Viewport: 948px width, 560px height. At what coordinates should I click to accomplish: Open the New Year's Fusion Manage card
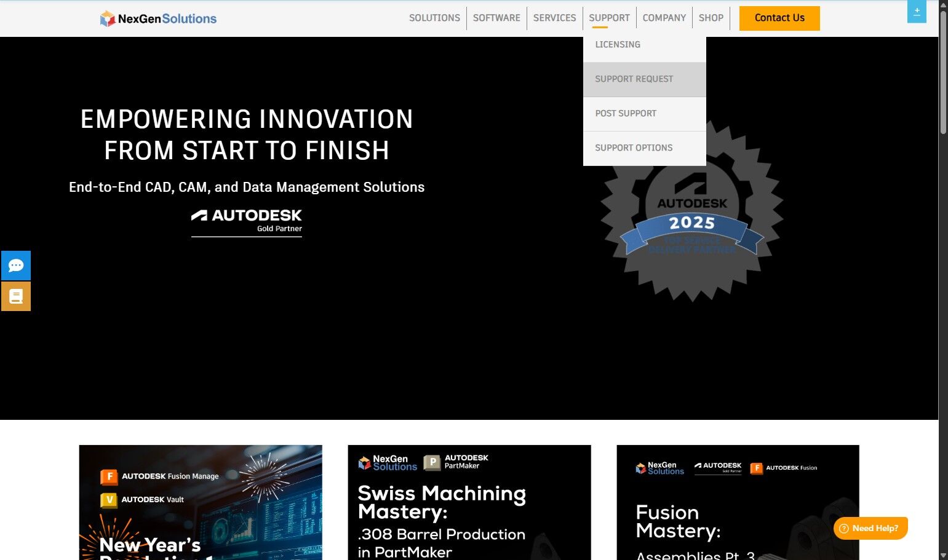coord(201,502)
